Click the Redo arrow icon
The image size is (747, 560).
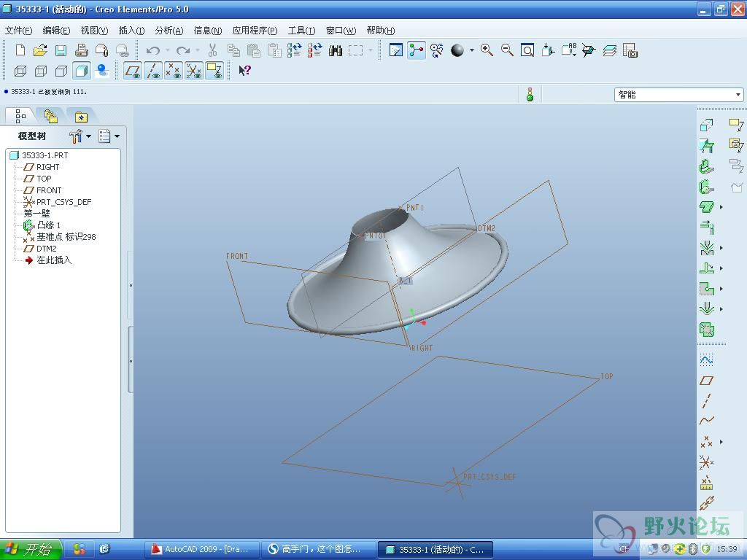click(x=183, y=50)
